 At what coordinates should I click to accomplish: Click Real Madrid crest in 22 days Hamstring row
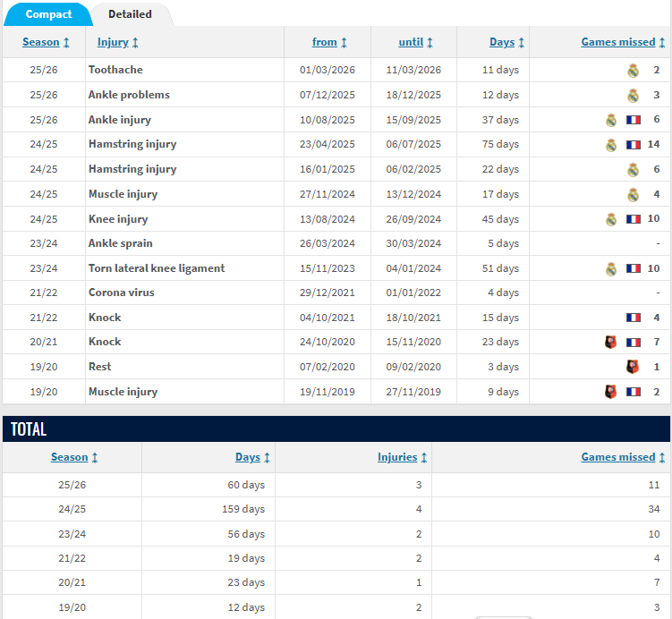click(x=633, y=170)
